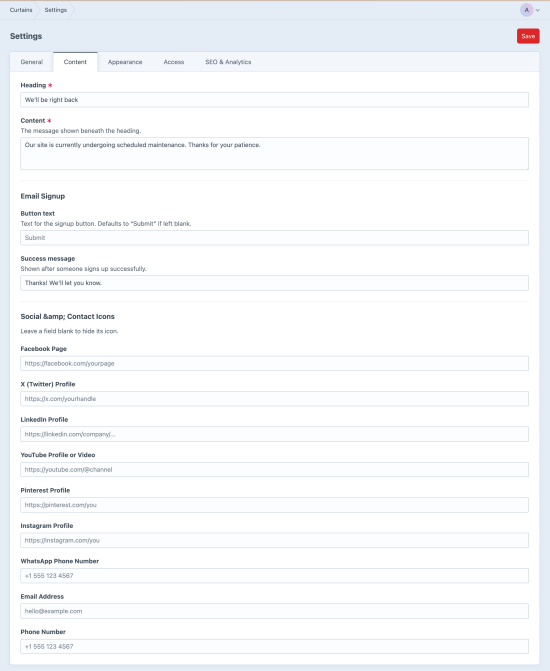Click 'Text for the signup button' hint
Screen dimensions: 550x671
pyautogui.click(x=106, y=223)
